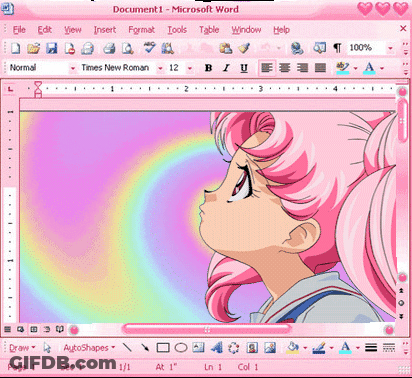Switch to Normal view button

(7, 329)
